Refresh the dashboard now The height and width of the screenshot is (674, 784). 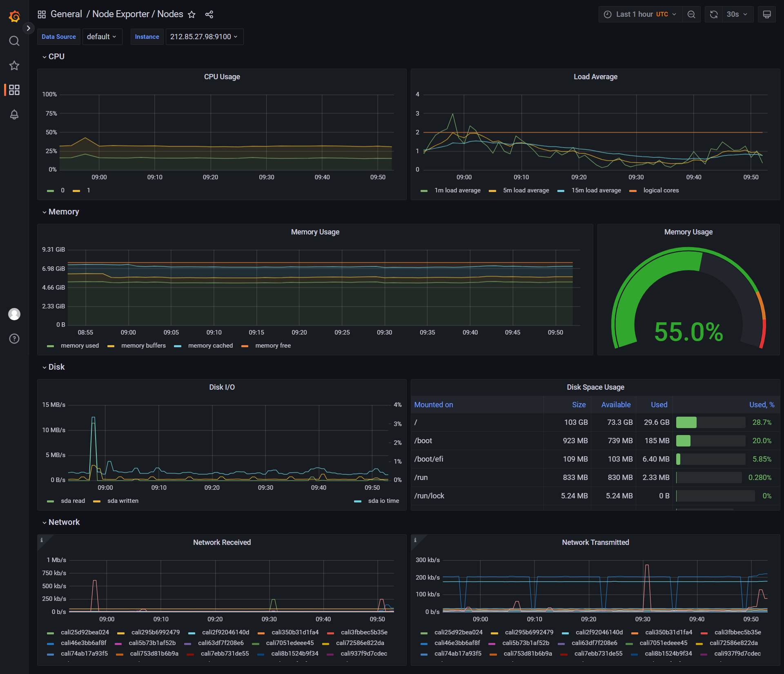pos(714,14)
